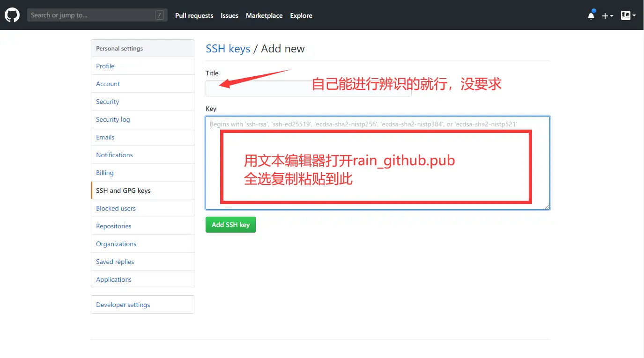Viewport: 644px width, 358px height.
Task: Expand the Developer settings section
Action: pos(123,304)
